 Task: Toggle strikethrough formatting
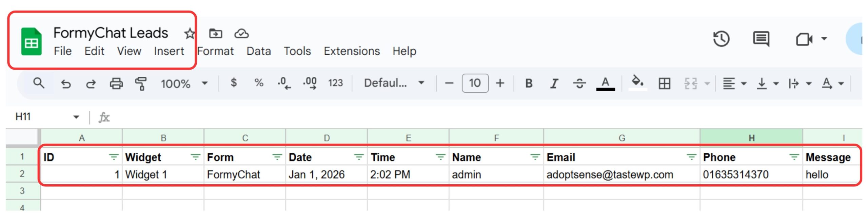coord(579,83)
